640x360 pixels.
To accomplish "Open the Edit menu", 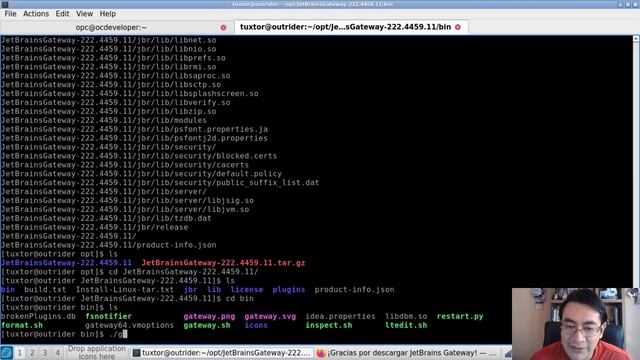I will [x=62, y=14].
